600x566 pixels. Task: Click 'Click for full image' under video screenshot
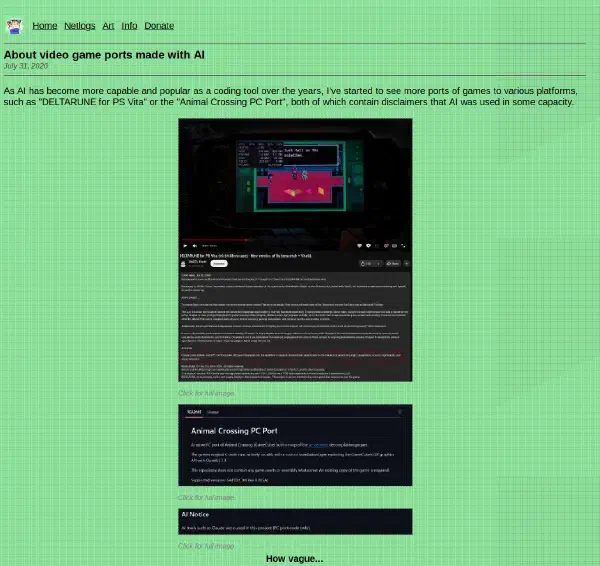click(x=206, y=393)
